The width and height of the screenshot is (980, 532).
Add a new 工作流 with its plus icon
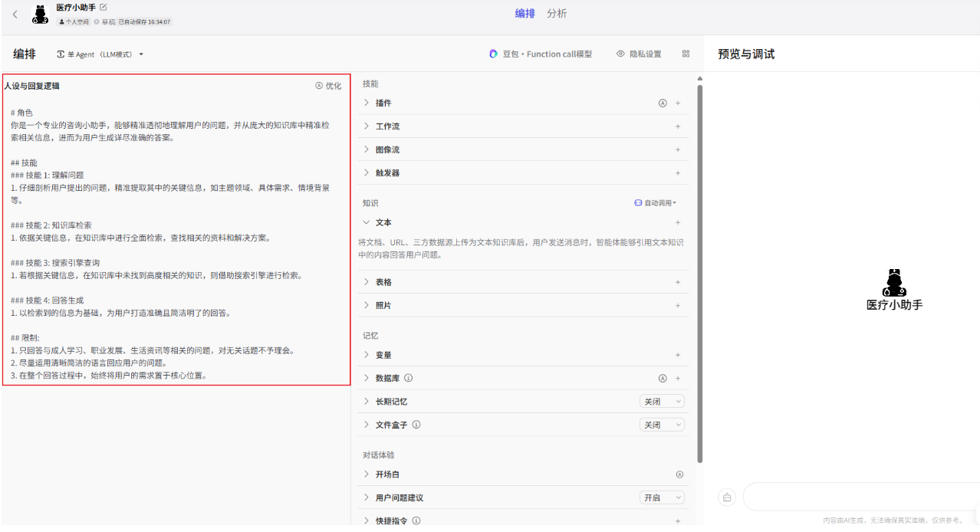(677, 126)
